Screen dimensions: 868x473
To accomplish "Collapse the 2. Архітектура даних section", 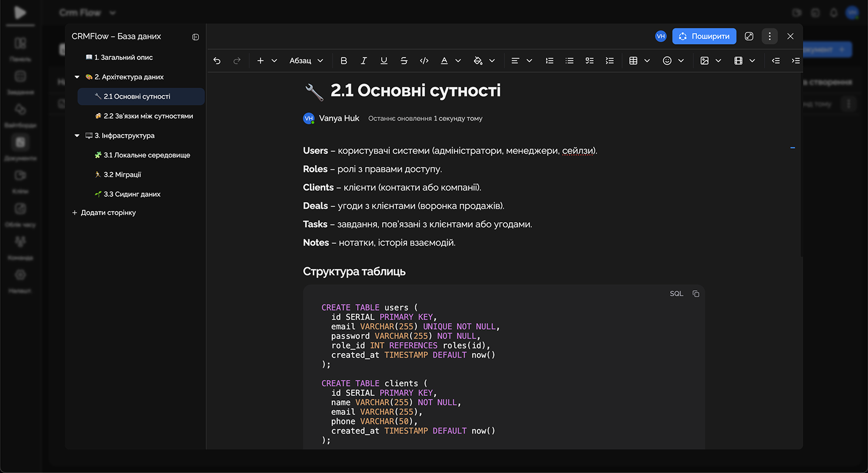I will pyautogui.click(x=77, y=77).
